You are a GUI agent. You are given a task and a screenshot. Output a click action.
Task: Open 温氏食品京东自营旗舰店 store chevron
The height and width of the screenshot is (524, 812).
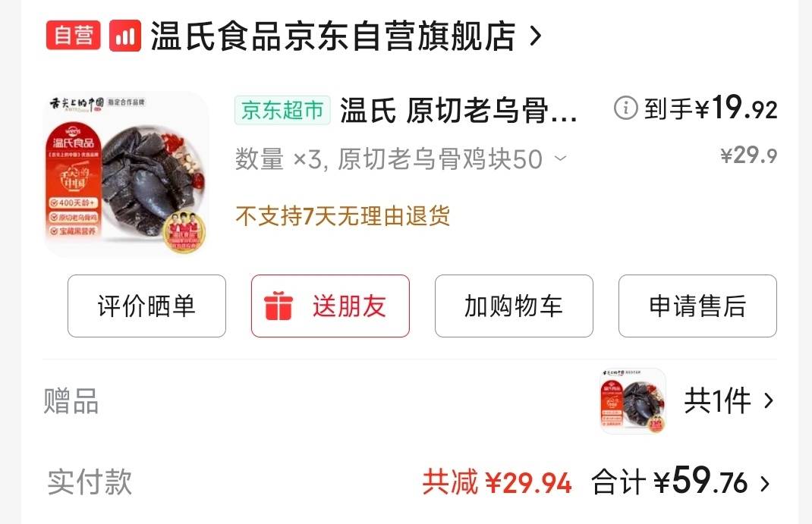coord(536,36)
